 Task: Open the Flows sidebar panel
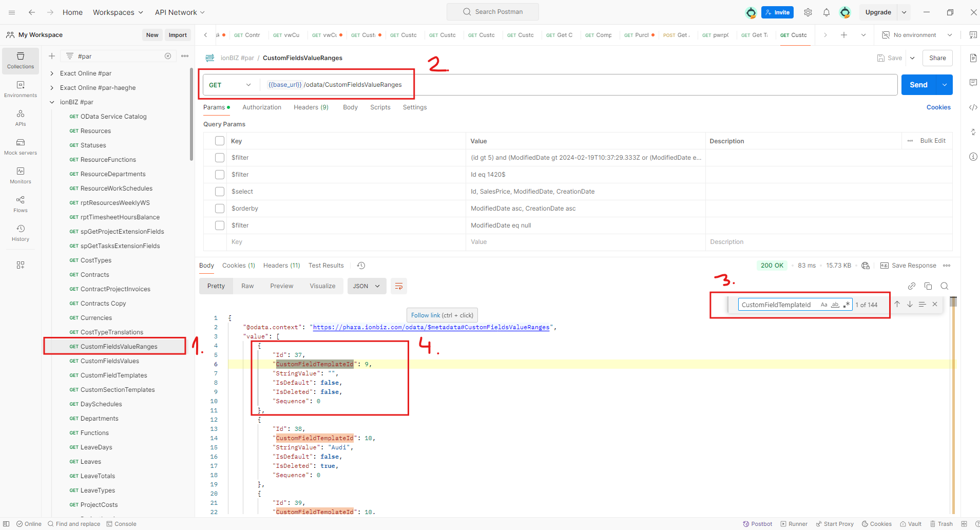[x=21, y=204]
